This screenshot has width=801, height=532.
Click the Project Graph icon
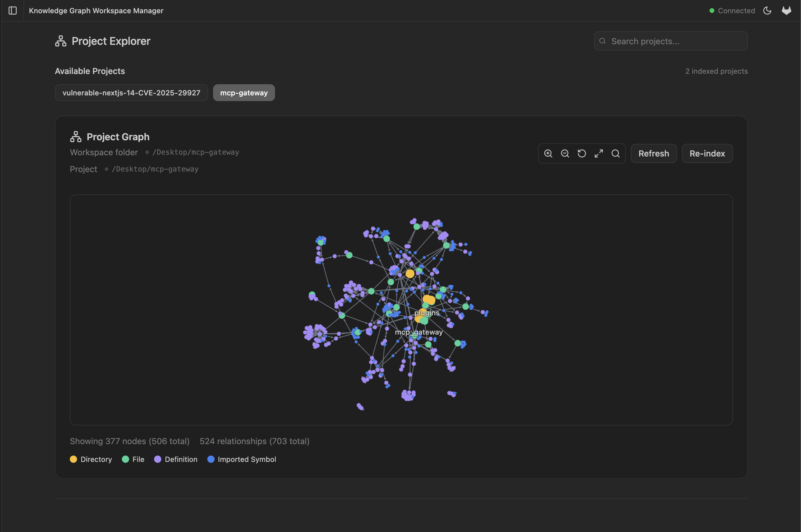pos(76,136)
